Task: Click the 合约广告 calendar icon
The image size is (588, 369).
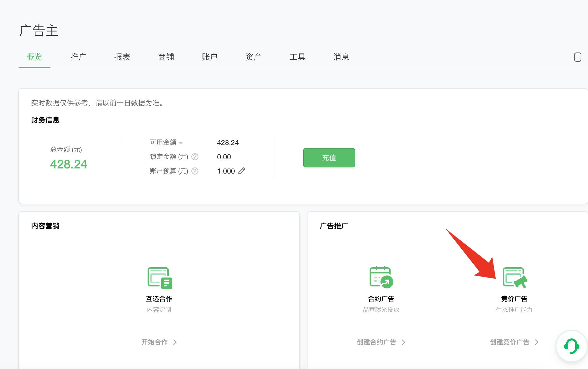Action: (381, 277)
